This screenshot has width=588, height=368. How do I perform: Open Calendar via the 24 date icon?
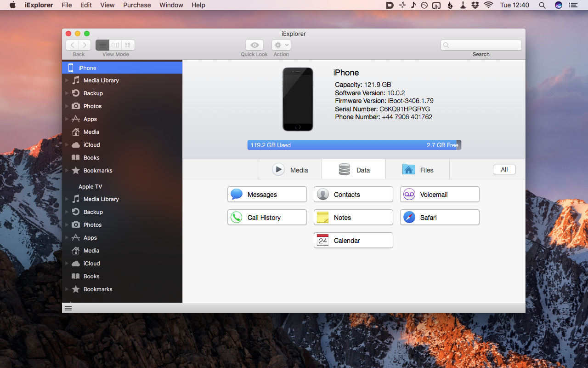point(323,240)
